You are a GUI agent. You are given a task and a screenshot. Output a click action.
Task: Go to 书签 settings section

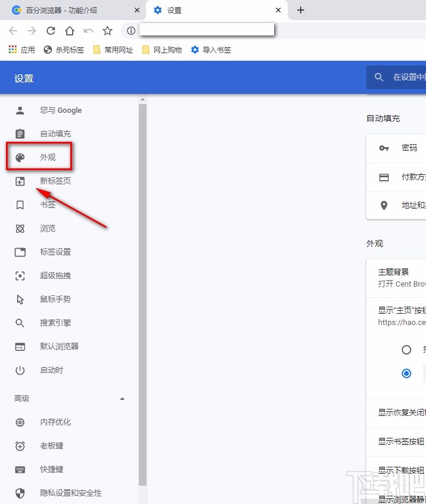48,205
